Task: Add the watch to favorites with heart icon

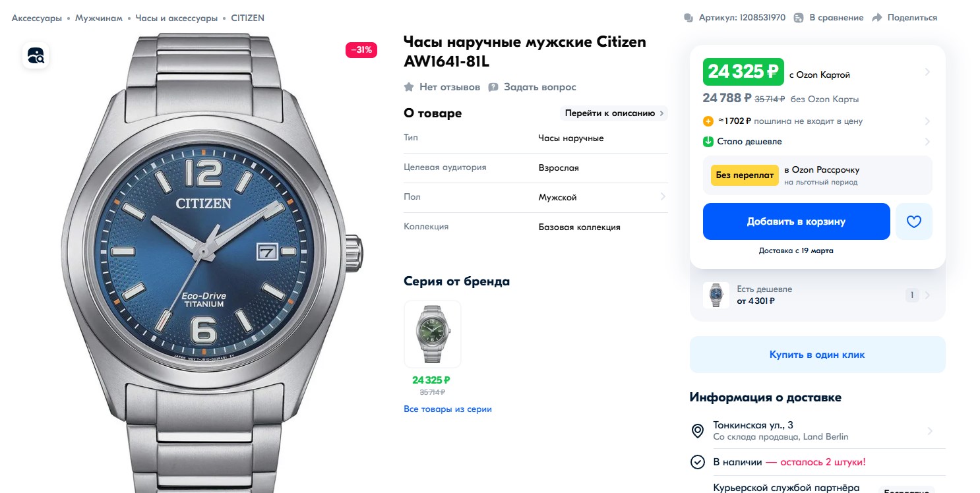Action: [x=913, y=221]
